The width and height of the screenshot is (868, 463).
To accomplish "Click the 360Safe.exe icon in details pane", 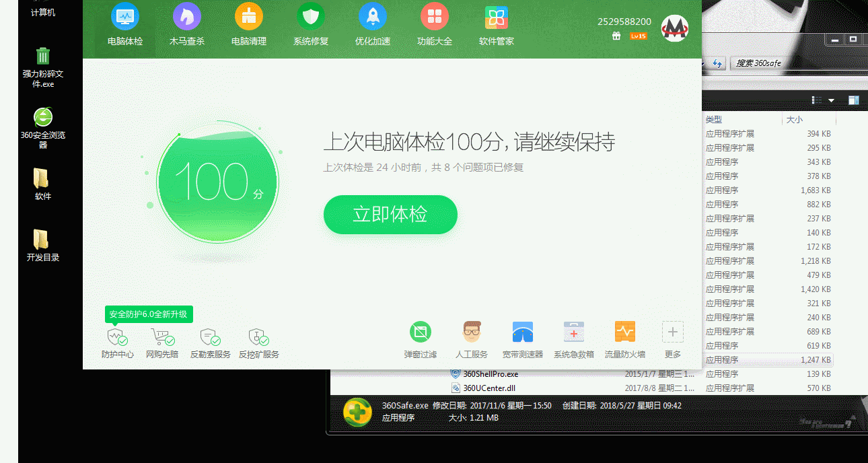I will pyautogui.click(x=357, y=412).
